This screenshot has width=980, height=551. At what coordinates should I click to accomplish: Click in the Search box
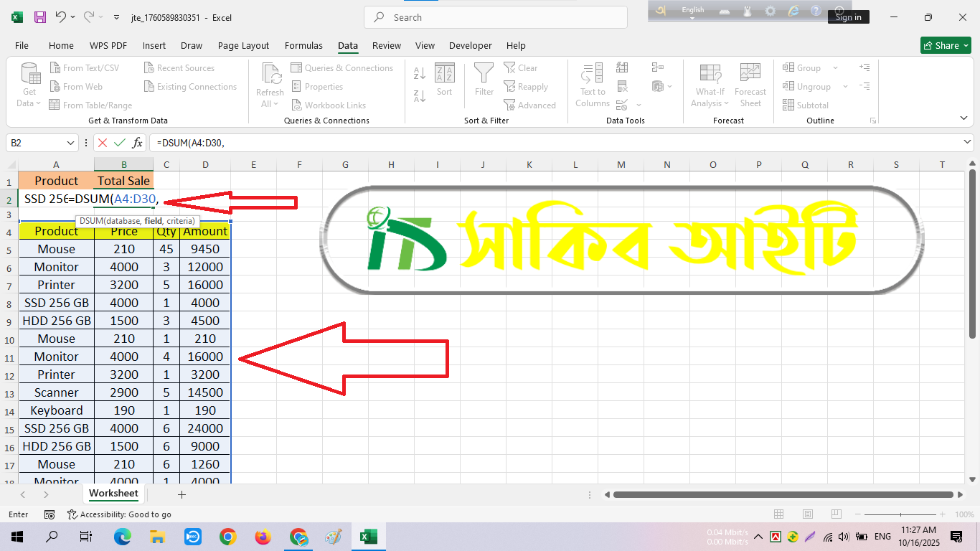click(x=495, y=17)
